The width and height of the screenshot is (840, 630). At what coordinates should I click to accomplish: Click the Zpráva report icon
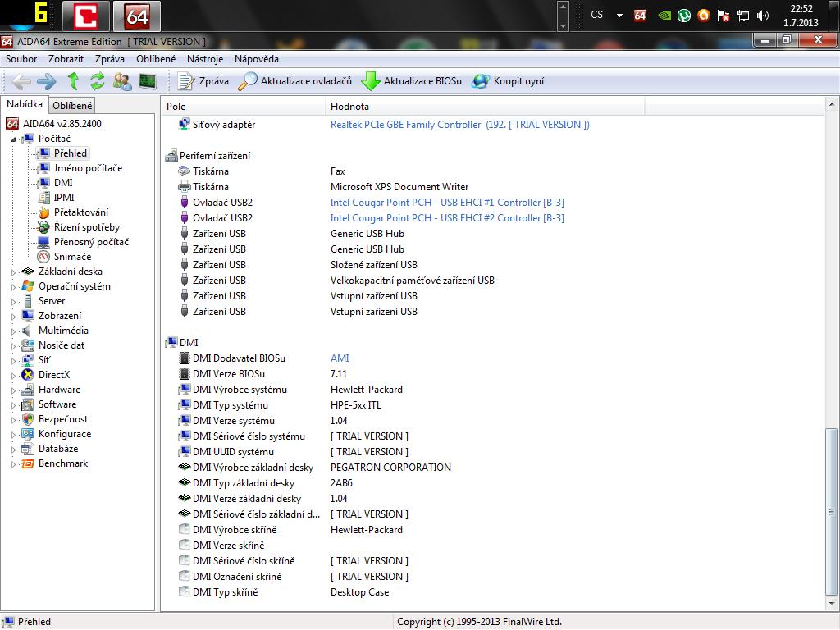[x=185, y=80]
